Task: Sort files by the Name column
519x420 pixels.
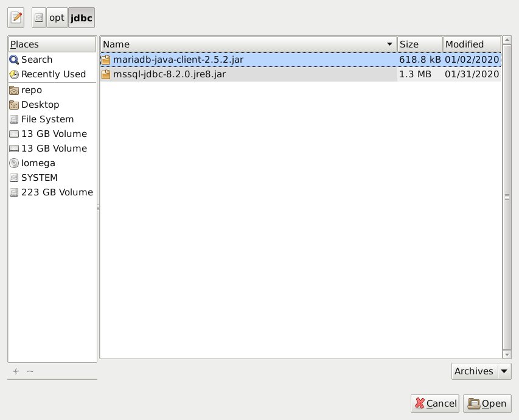Action: [248, 44]
